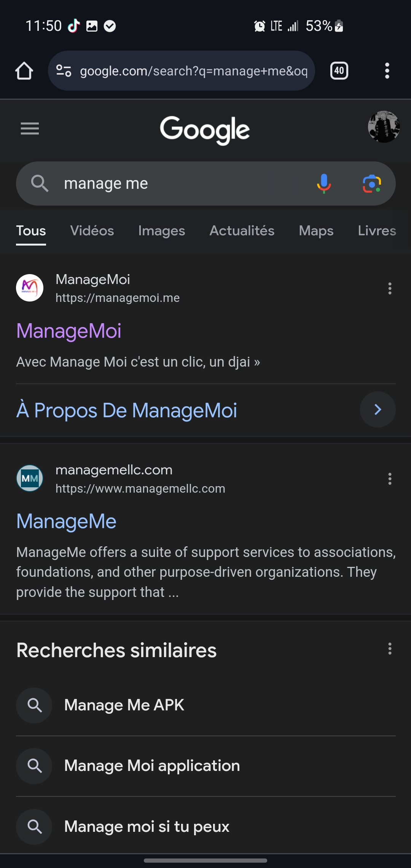This screenshot has width=411, height=868.
Task: Start voice search with microphone icon
Action: click(324, 183)
